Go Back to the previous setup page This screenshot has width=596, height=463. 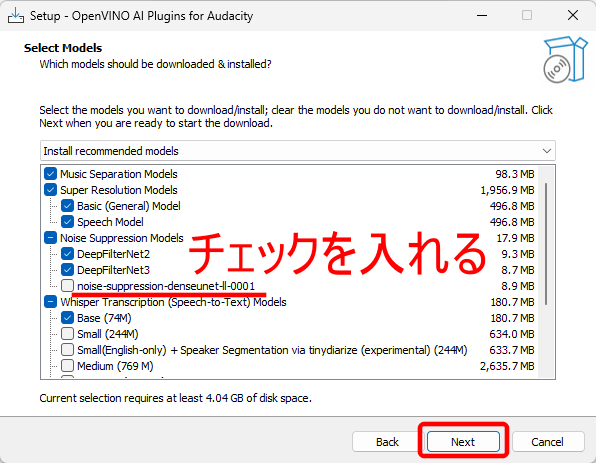(387, 442)
